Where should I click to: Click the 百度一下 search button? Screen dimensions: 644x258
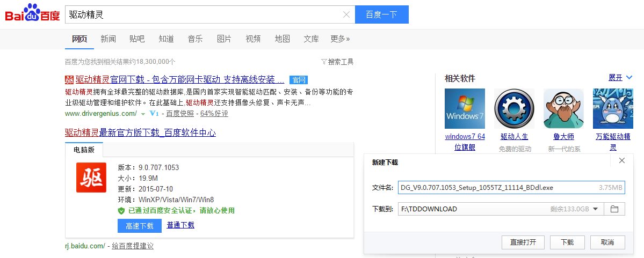click(381, 15)
